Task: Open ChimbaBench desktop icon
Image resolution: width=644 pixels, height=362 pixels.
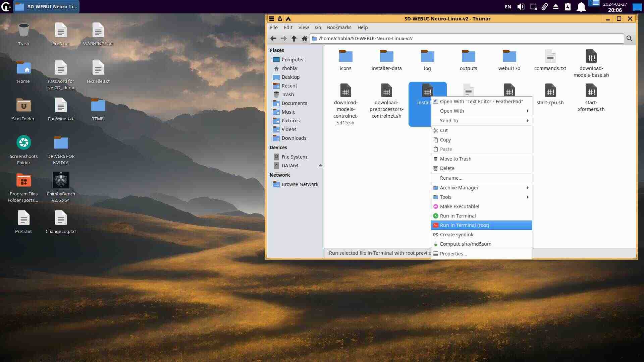Action: coord(61,180)
